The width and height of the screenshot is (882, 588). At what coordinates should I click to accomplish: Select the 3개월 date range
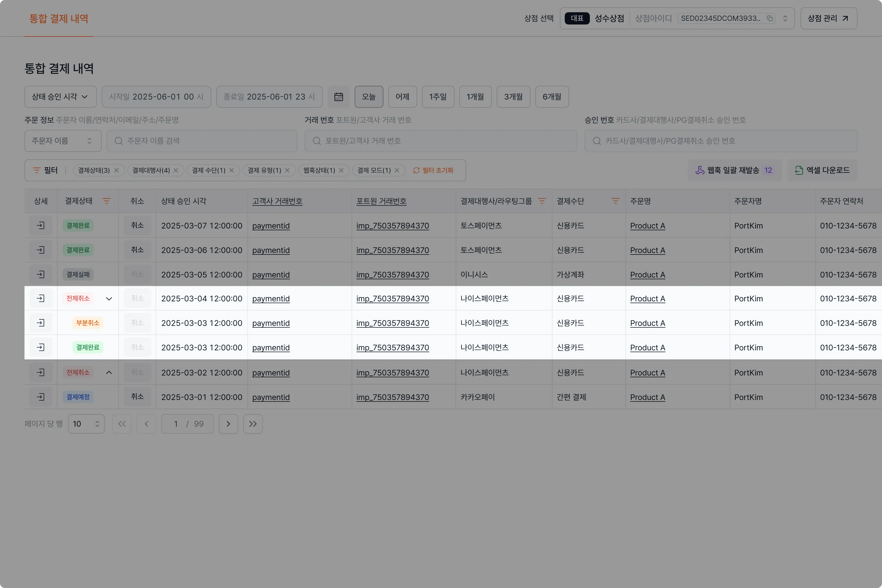513,97
